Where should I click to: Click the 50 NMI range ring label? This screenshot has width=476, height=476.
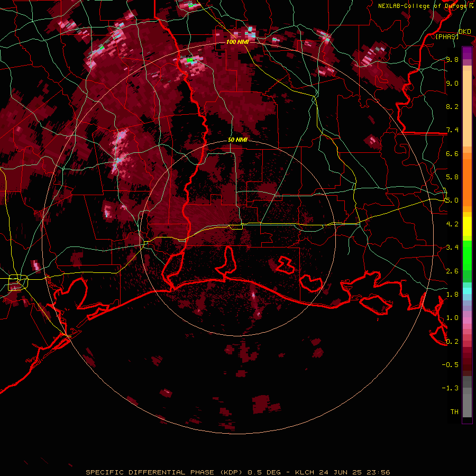(x=237, y=140)
